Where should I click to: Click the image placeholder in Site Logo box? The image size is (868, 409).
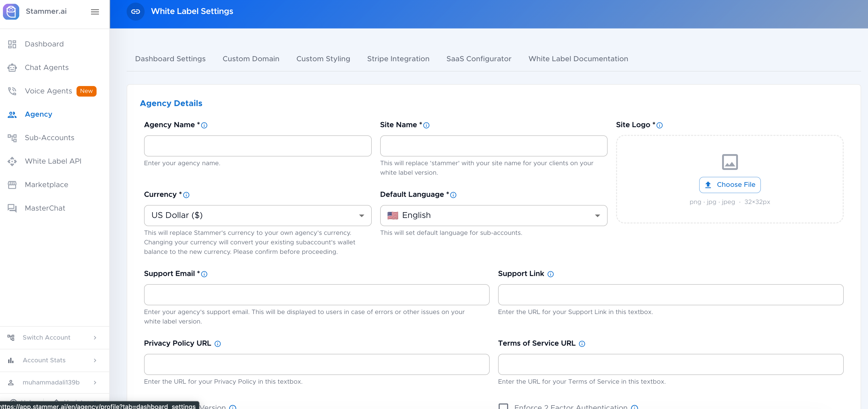730,162
